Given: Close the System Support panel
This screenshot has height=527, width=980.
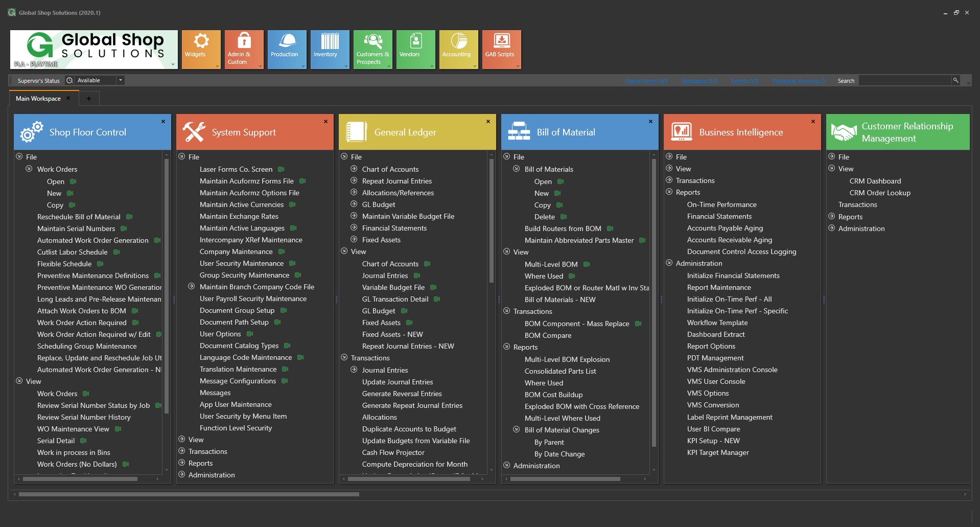Looking at the screenshot, I should pyautogui.click(x=325, y=122).
